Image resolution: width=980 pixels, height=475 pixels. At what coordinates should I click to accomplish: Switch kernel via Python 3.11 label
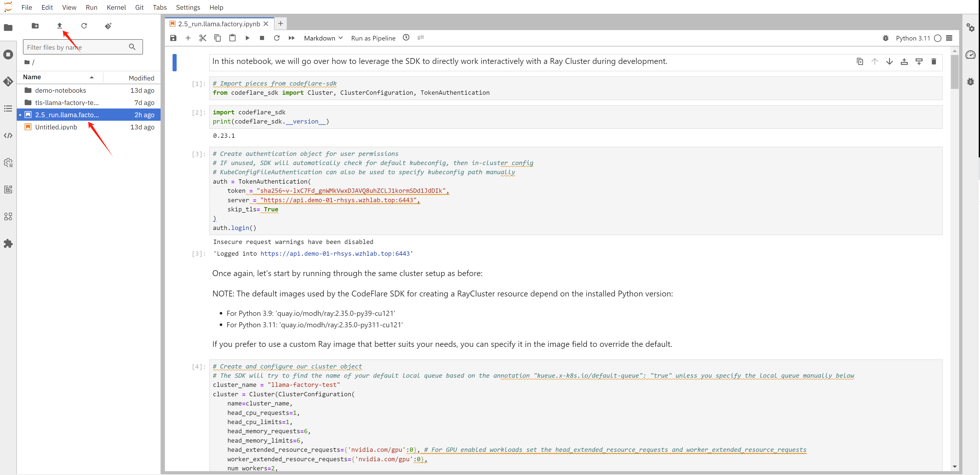[912, 38]
